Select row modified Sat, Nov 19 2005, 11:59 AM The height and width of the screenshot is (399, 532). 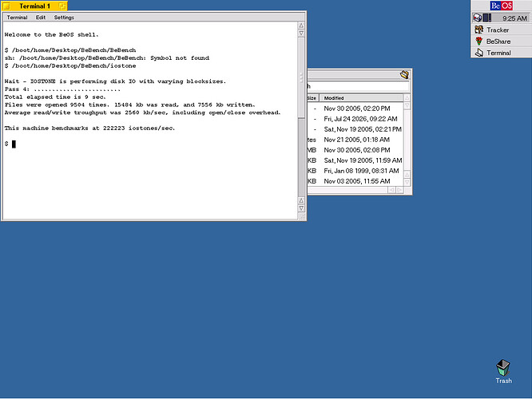point(355,160)
